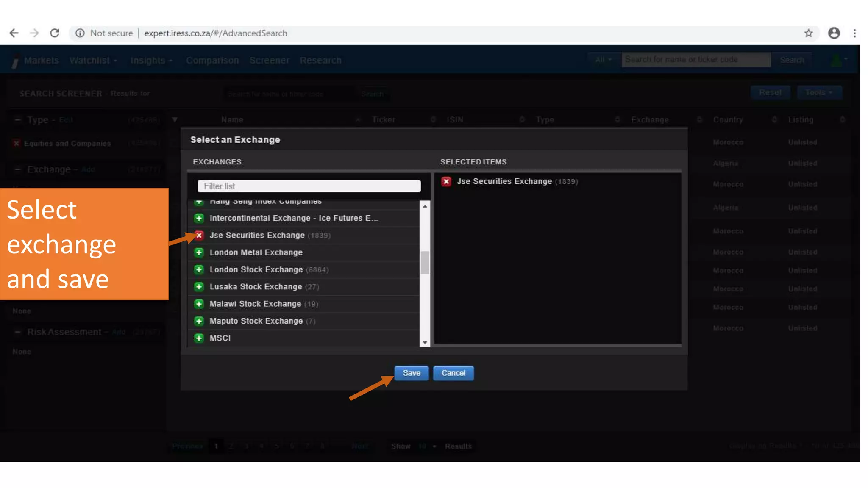Image resolution: width=868 pixels, height=488 pixels.
Task: Select London Stock Exchange (6864) row text
Action: point(269,269)
